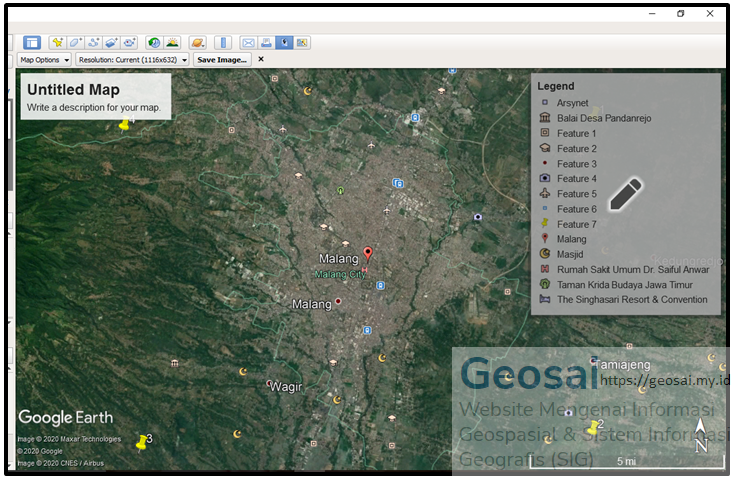The height and width of the screenshot is (483, 739).
Task: Select Balai Desa Pandanrejo in the legend
Action: click(x=595, y=118)
